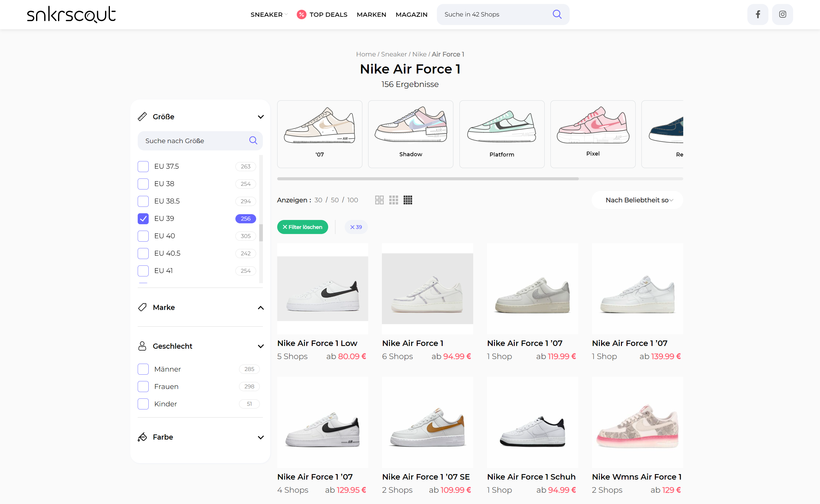Open the Nike Air Force 1 Schuh image
Viewport: 820px width, 504px height.
coord(532,422)
